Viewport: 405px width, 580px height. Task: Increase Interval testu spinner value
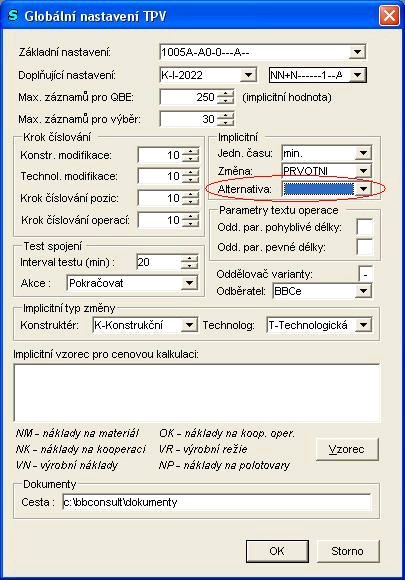[x=190, y=259]
